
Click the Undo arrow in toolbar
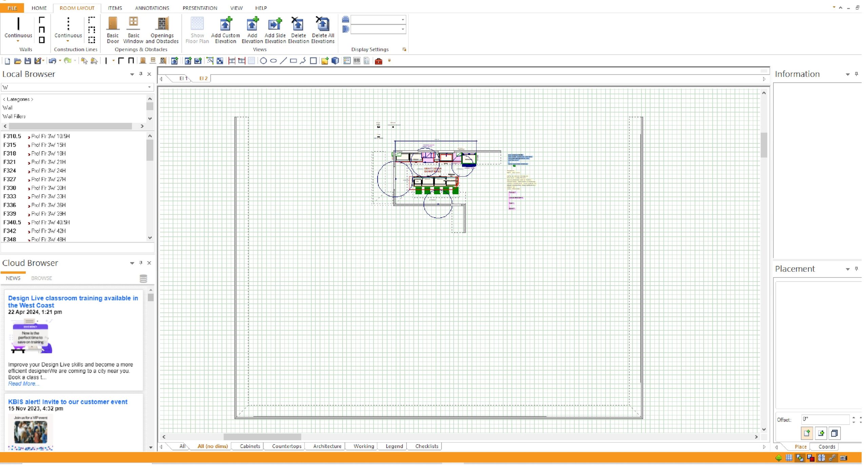click(x=52, y=61)
